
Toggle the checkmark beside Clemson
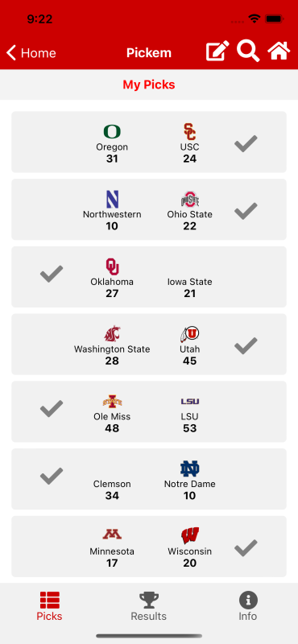[52, 476]
